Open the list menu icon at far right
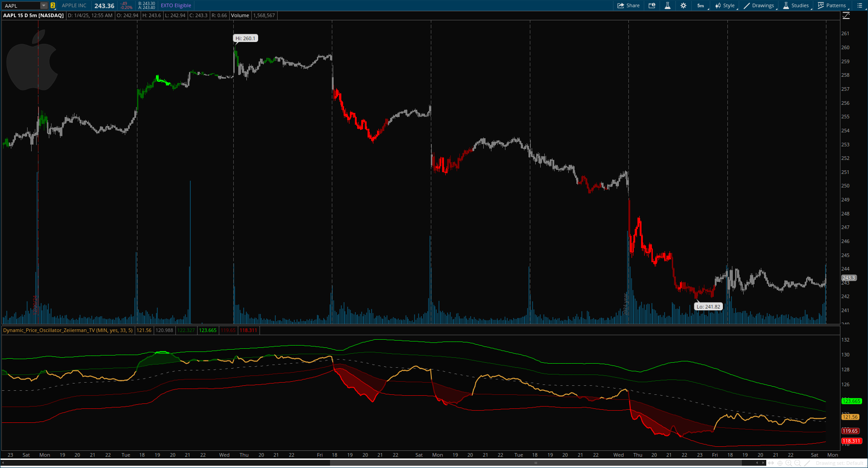 859,5
